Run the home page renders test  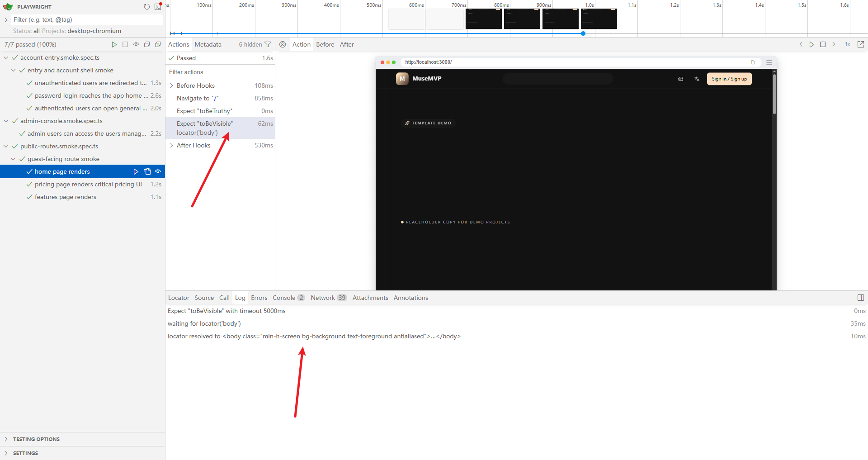click(x=136, y=171)
